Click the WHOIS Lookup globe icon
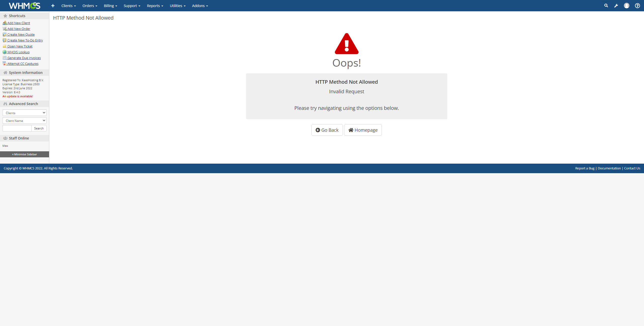Image resolution: width=644 pixels, height=326 pixels. click(x=5, y=52)
